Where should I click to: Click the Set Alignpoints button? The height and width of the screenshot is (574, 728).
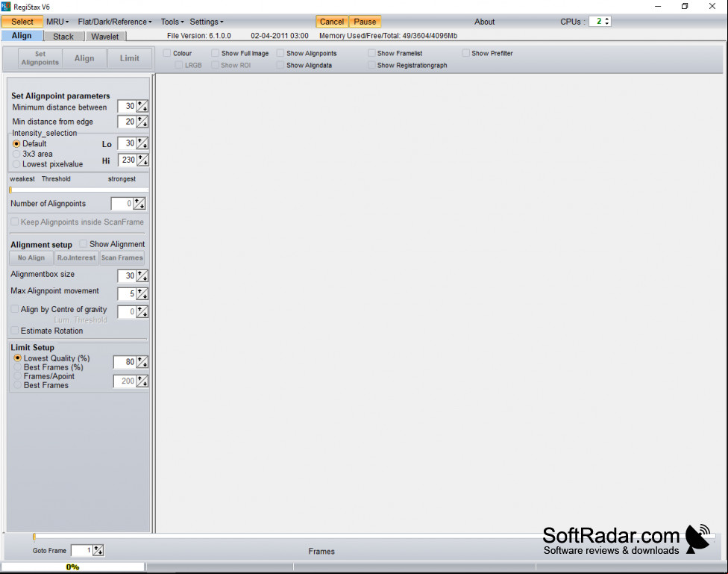(x=40, y=58)
